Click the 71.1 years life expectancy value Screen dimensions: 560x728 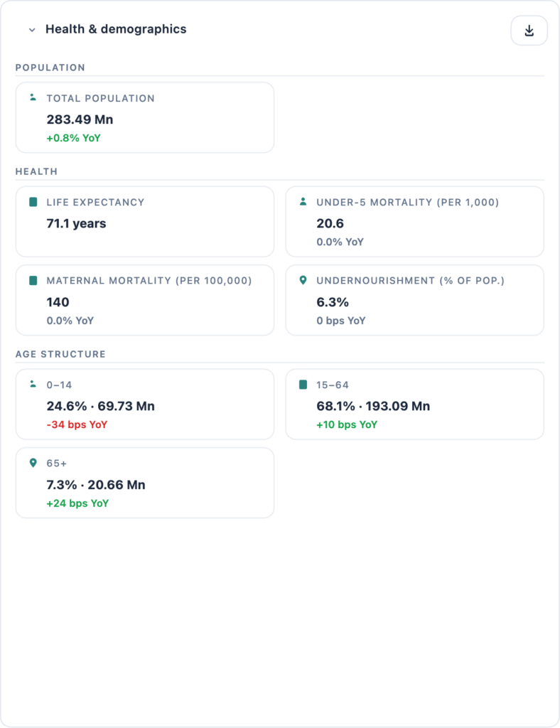[76, 223]
